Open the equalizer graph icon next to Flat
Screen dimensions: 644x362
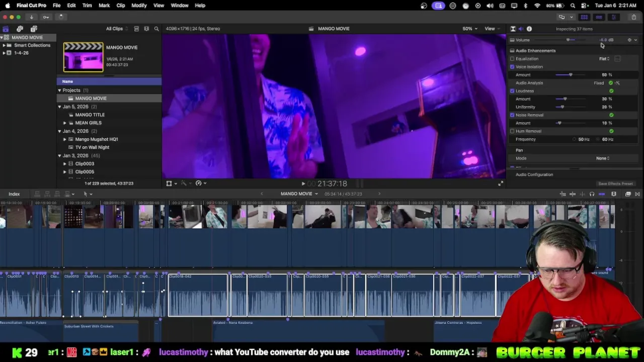[x=617, y=59]
